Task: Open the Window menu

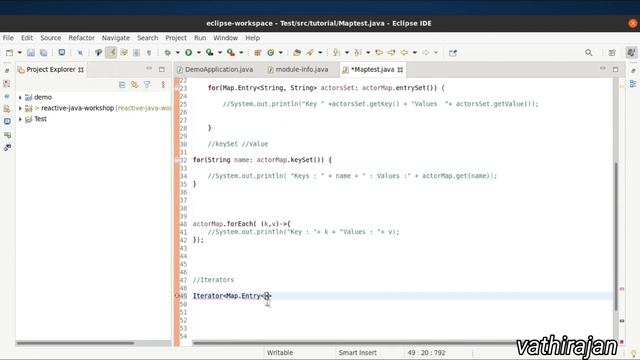Action: coord(225,38)
